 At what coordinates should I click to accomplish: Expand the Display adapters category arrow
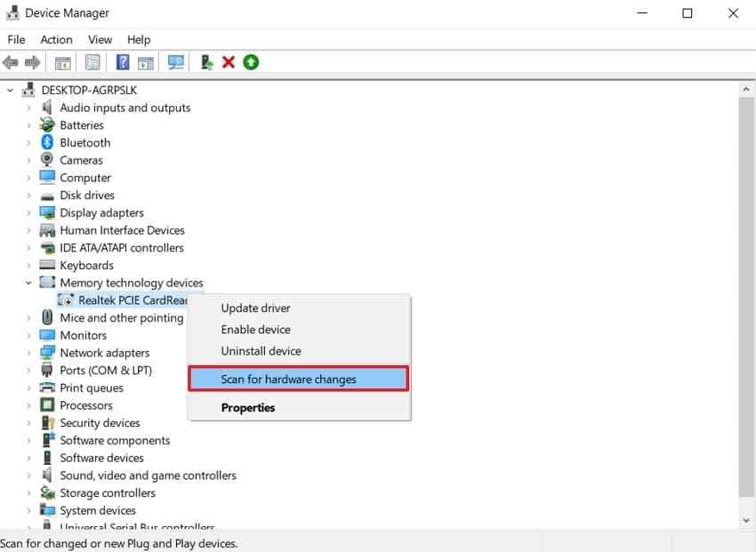point(28,212)
